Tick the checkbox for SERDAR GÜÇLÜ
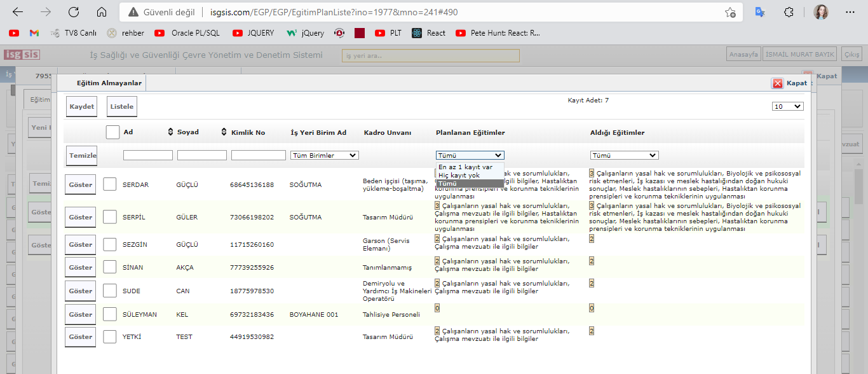 pyautogui.click(x=110, y=184)
